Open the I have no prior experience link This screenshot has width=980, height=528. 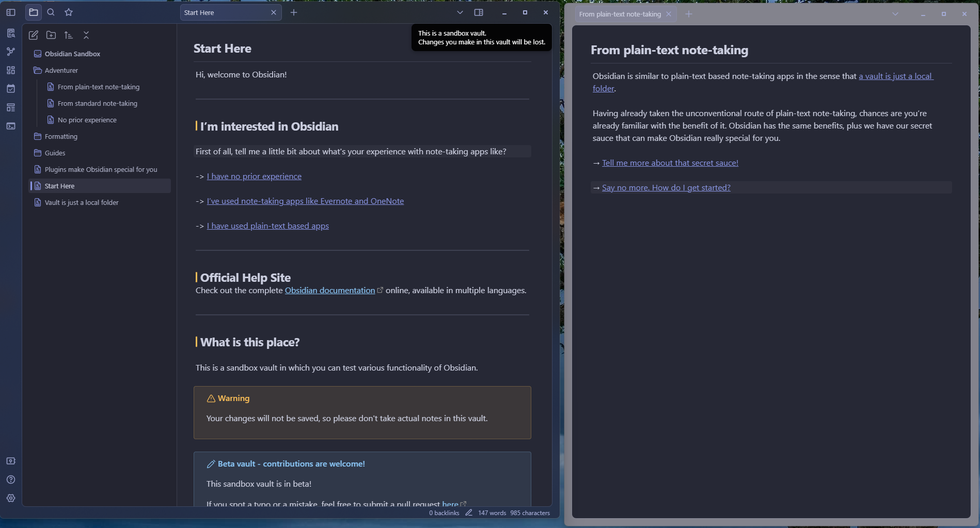(254, 176)
